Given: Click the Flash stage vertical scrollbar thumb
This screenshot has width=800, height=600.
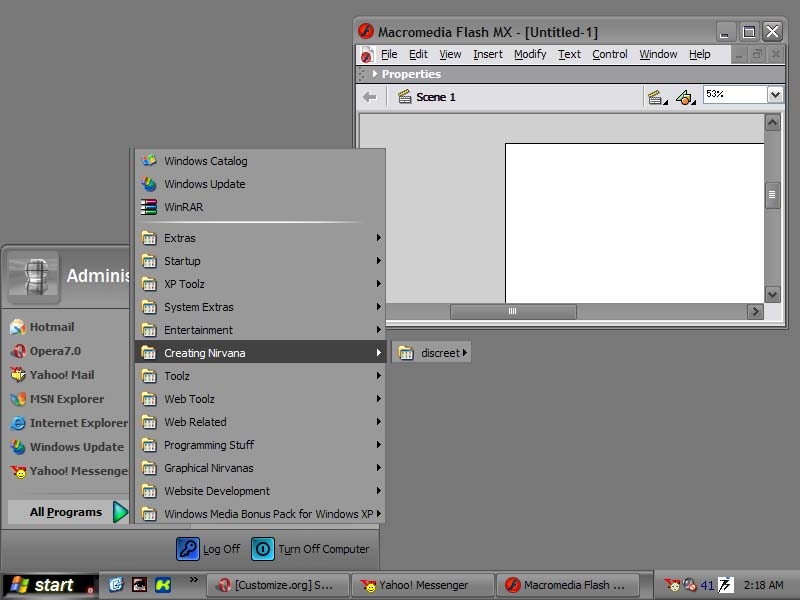Looking at the screenshot, I should [772, 194].
